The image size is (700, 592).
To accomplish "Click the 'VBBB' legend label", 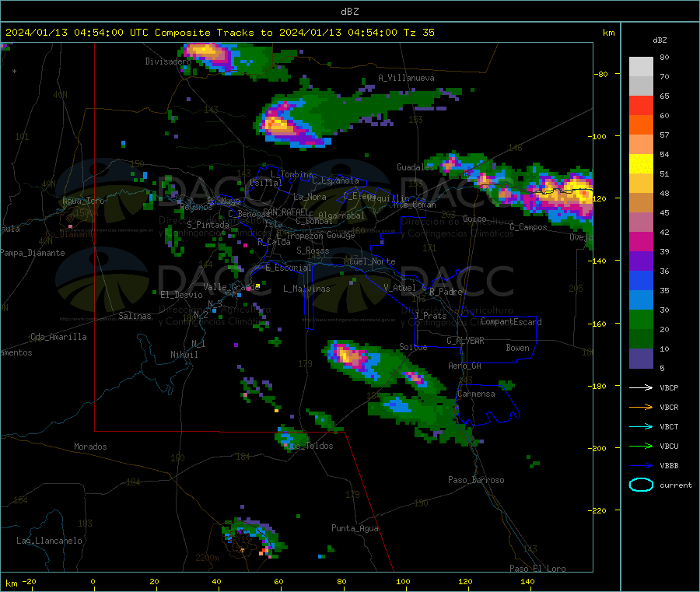I will pyautogui.click(x=669, y=466).
